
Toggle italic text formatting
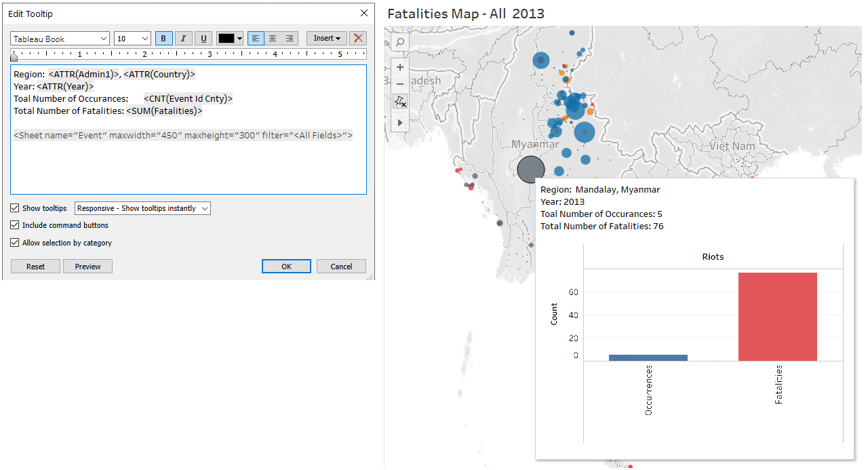pyautogui.click(x=183, y=39)
